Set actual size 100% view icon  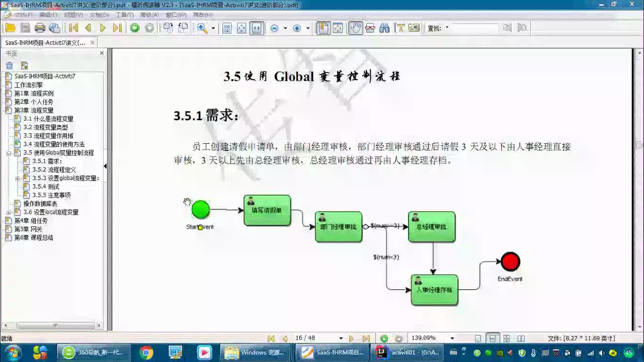pos(227,28)
